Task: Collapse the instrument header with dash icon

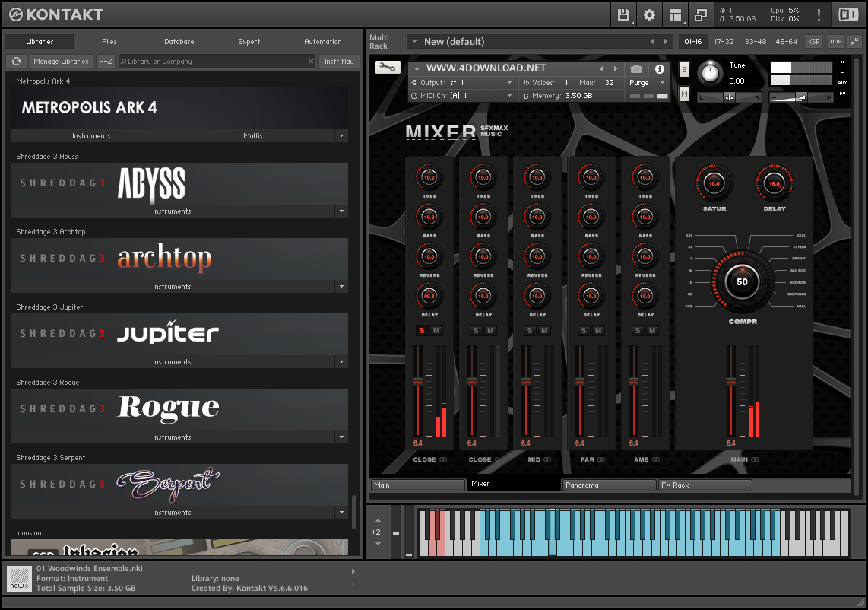Action: pyautogui.click(x=842, y=72)
